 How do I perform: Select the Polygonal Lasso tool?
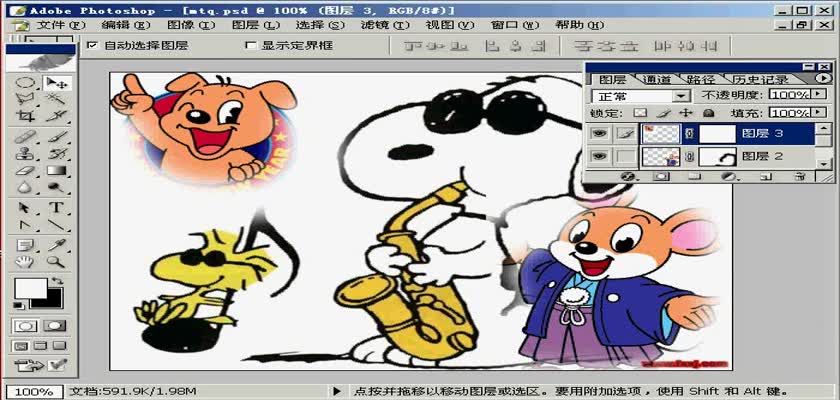pyautogui.click(x=25, y=99)
